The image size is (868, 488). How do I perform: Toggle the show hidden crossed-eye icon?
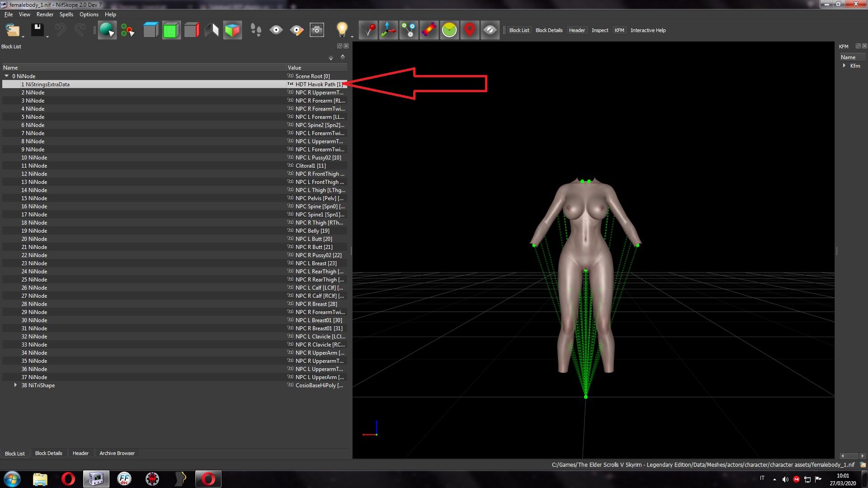[x=490, y=30]
